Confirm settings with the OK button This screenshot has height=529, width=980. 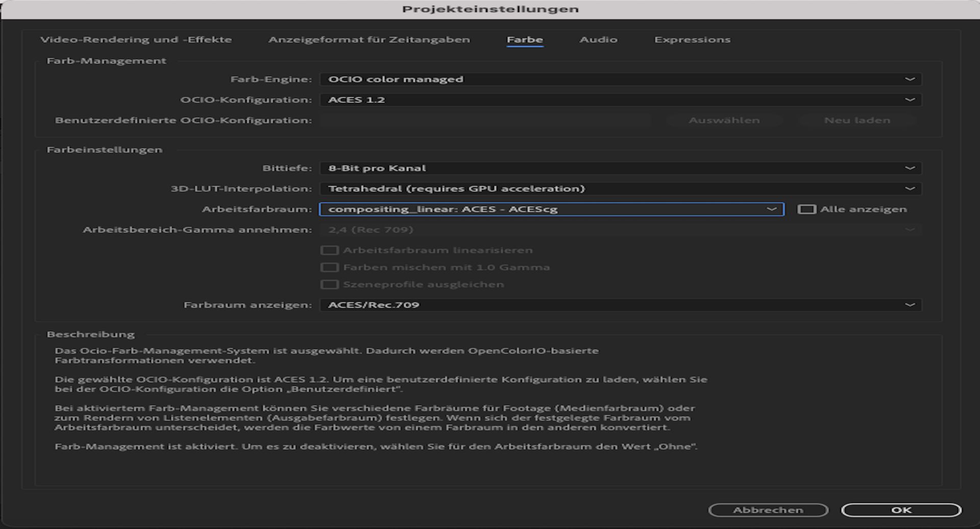[x=901, y=510]
